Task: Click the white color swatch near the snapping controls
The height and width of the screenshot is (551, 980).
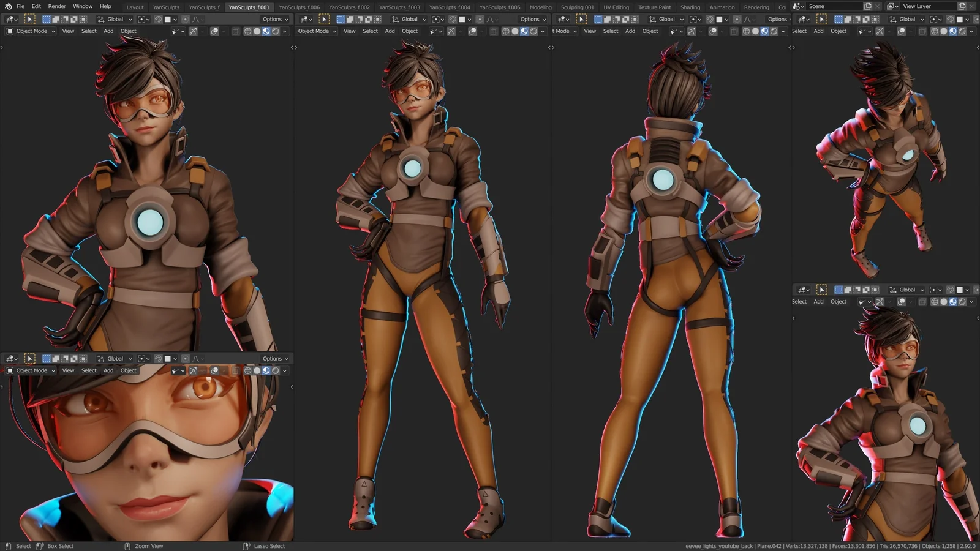Action: pos(167,19)
